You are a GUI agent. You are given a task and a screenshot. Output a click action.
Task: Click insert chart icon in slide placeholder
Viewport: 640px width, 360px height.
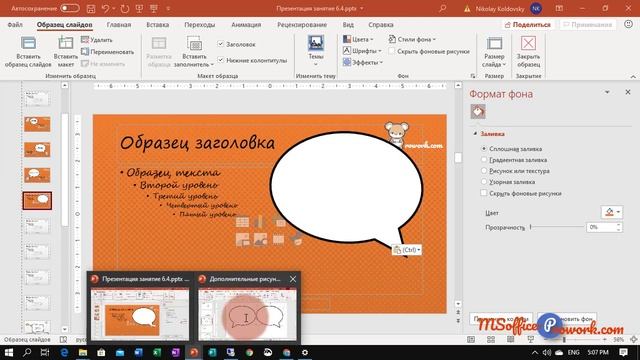click(260, 222)
